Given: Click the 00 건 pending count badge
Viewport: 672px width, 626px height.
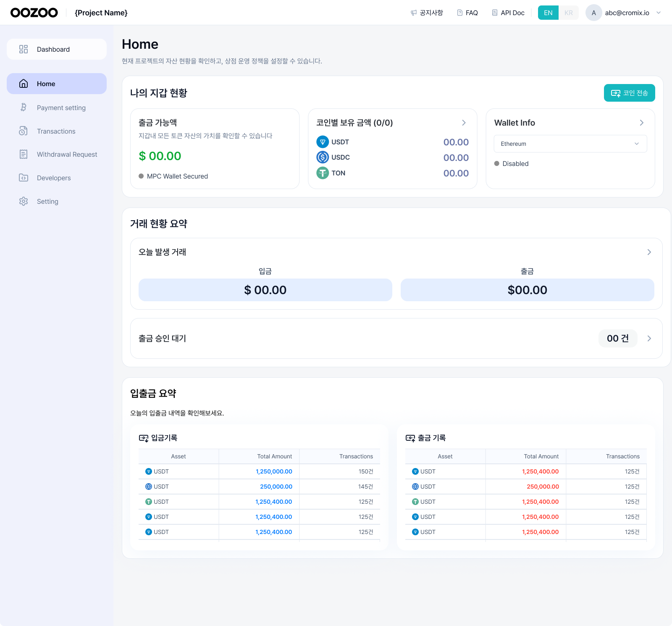Looking at the screenshot, I should [x=618, y=338].
